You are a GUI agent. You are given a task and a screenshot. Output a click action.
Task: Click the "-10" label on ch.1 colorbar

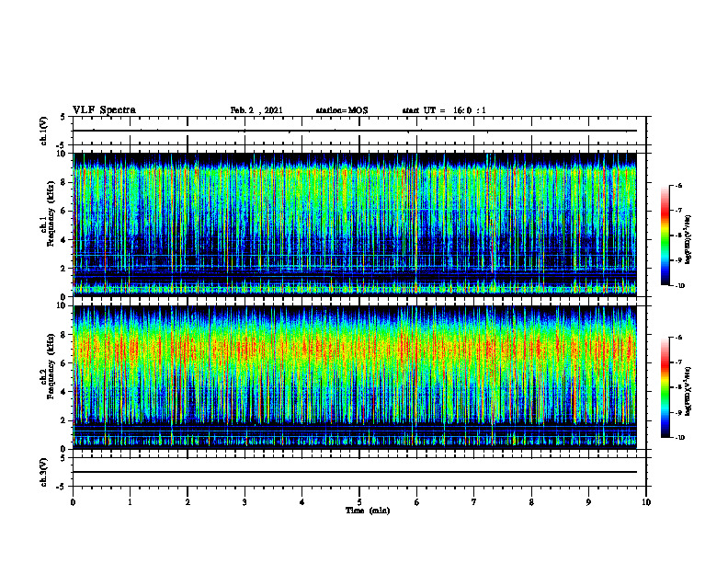click(679, 285)
